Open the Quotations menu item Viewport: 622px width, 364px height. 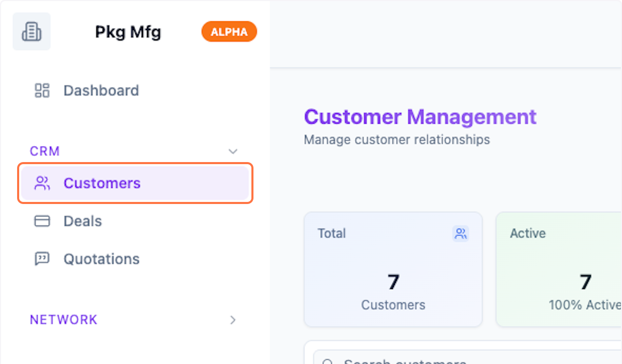click(x=102, y=259)
